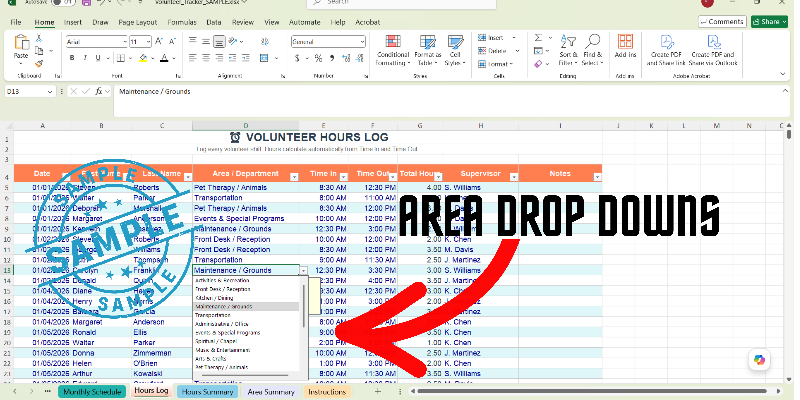
Task: Open Sort & Filter menu
Action: tap(568, 51)
